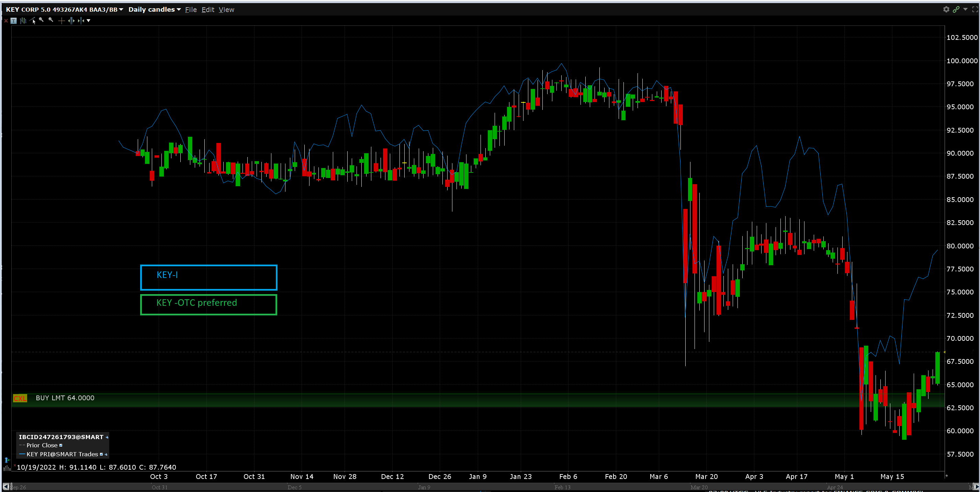Select the Trendline drawing tool

click(x=32, y=21)
